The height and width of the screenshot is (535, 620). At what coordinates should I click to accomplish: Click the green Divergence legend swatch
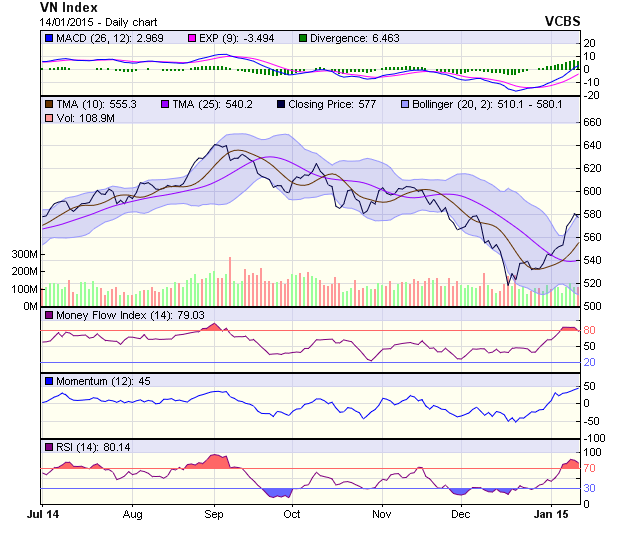click(304, 38)
